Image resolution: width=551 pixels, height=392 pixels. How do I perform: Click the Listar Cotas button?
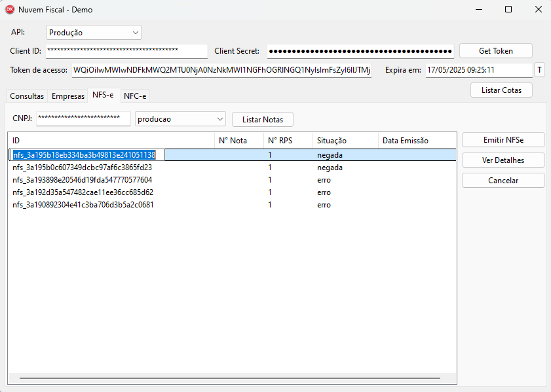501,90
